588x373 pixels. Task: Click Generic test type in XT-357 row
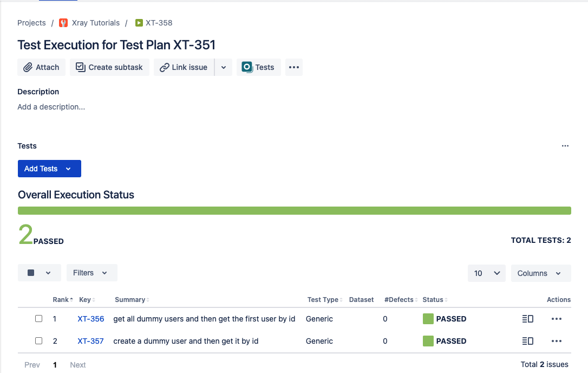tap(319, 341)
